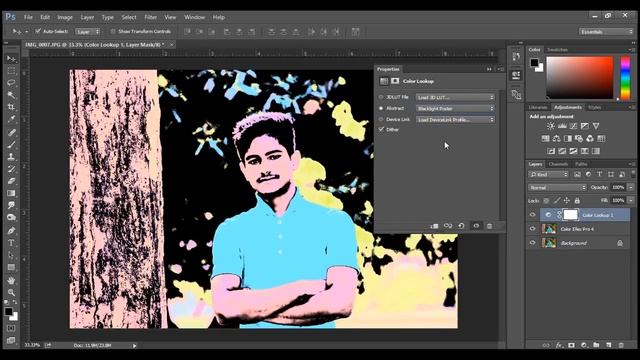Image resolution: width=640 pixels, height=360 pixels.
Task: Open the layer blend mode dropdown
Action: point(557,187)
